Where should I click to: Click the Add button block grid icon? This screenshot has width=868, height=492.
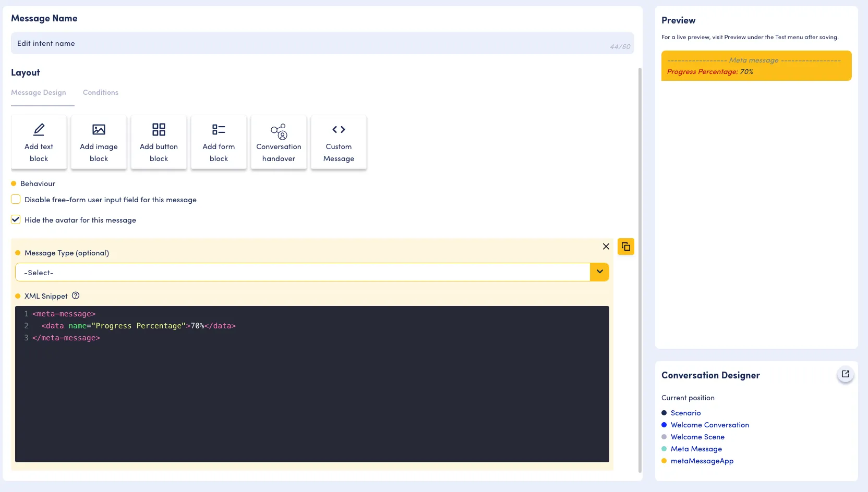point(159,129)
